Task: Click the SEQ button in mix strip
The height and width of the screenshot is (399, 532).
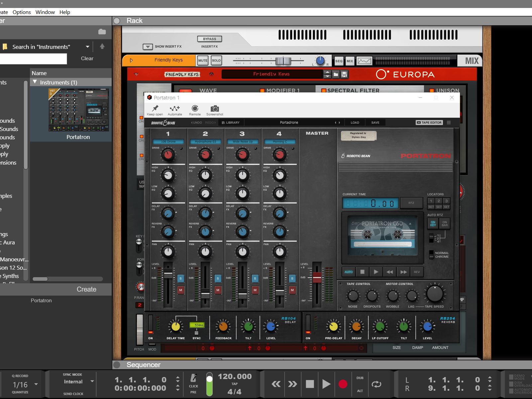Action: (339, 61)
